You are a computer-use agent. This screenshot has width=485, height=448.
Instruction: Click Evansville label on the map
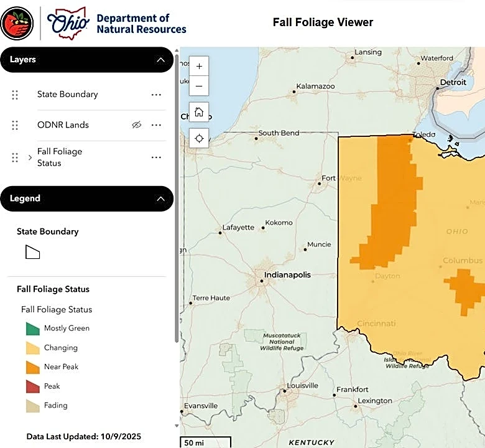(x=201, y=406)
